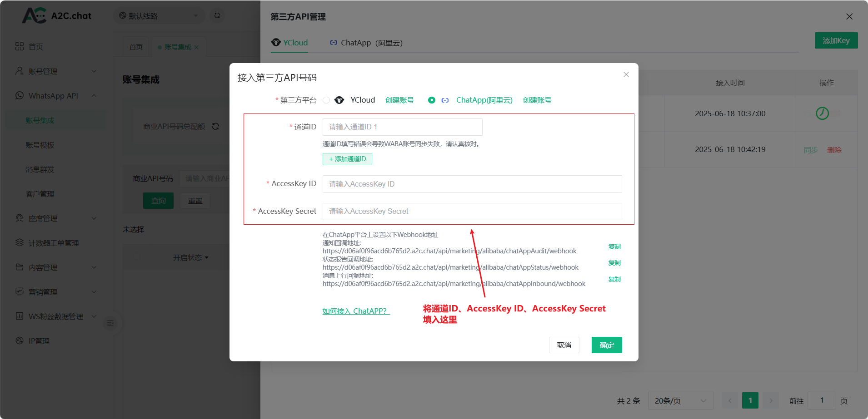Click the green 确定 button
The width and height of the screenshot is (868, 419).
click(x=606, y=345)
